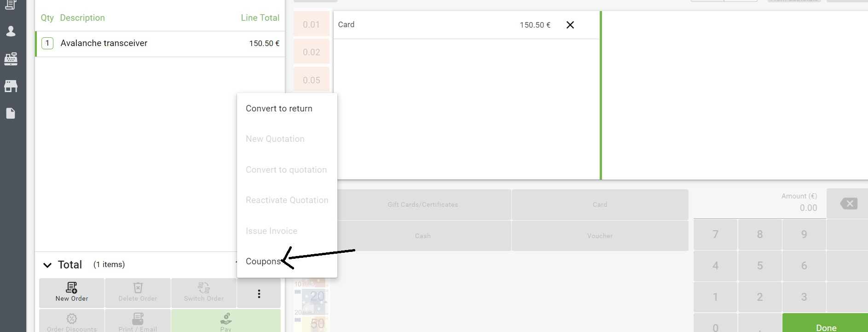Remove the Card payment of 150.50 €

click(x=570, y=25)
